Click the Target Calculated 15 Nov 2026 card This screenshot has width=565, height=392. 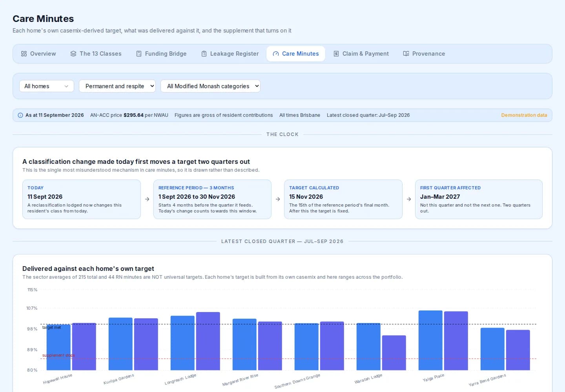click(343, 199)
